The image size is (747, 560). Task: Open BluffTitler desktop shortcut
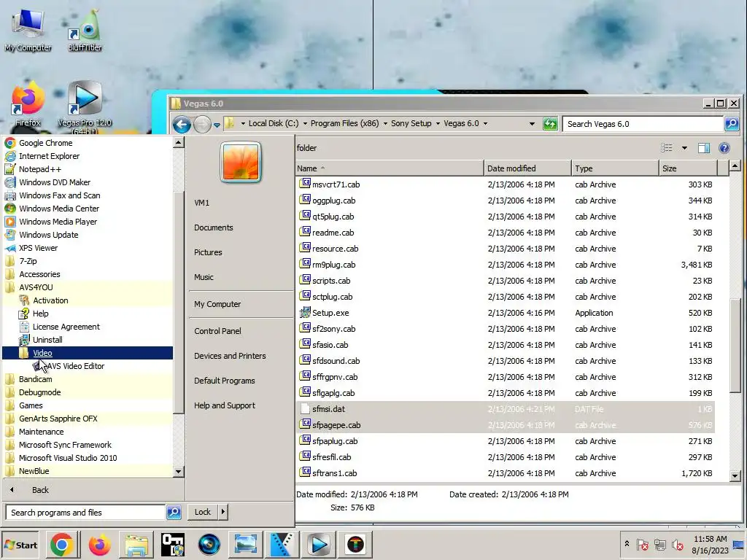click(85, 30)
